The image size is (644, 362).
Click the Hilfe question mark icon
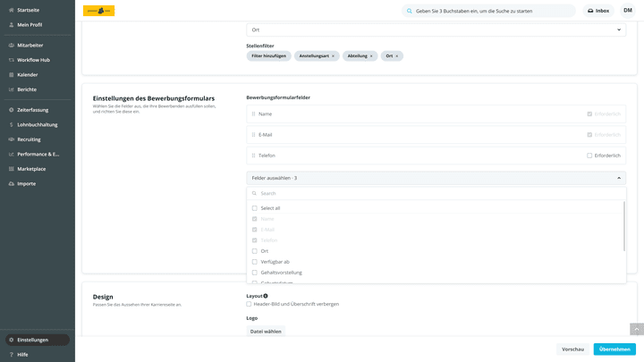(12, 354)
